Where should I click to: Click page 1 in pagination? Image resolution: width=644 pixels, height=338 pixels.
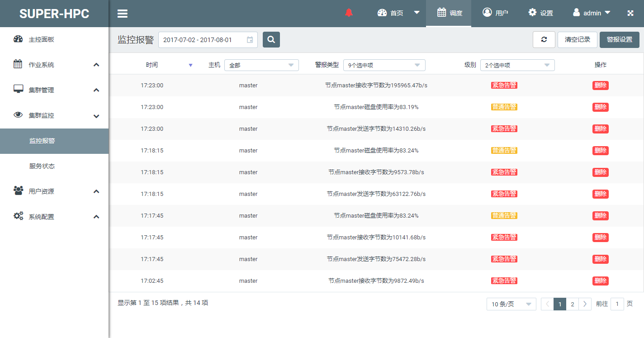[x=560, y=304]
